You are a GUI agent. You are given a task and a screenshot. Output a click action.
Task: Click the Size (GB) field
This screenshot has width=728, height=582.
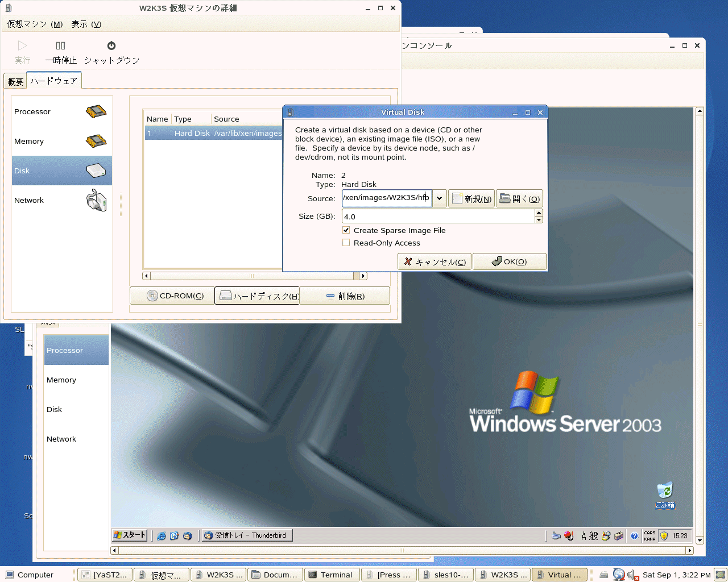coord(438,217)
